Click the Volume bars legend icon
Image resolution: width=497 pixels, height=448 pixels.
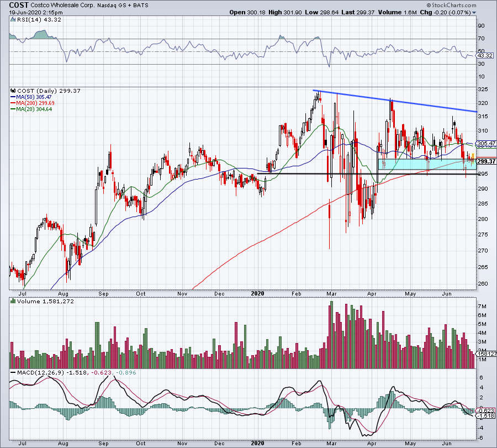tap(13, 301)
